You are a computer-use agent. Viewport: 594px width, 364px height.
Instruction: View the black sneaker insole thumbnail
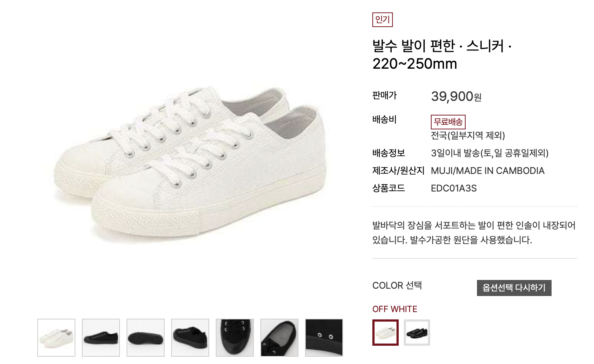click(279, 337)
